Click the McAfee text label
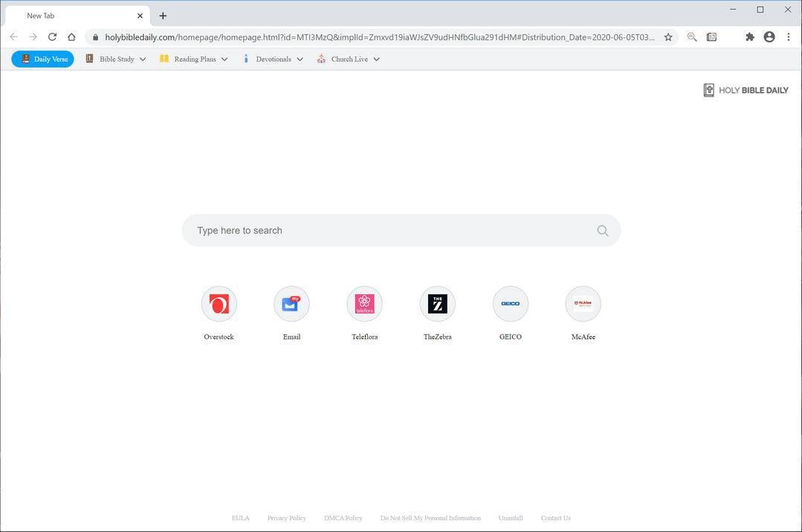This screenshot has height=532, width=802. pos(583,337)
